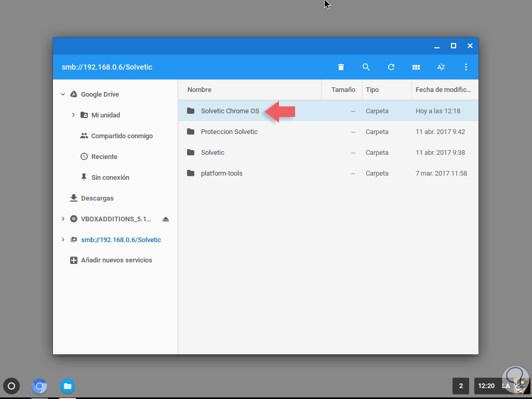Expand the Mi unidad folder
Screen dimensions: 532x399
click(73, 115)
